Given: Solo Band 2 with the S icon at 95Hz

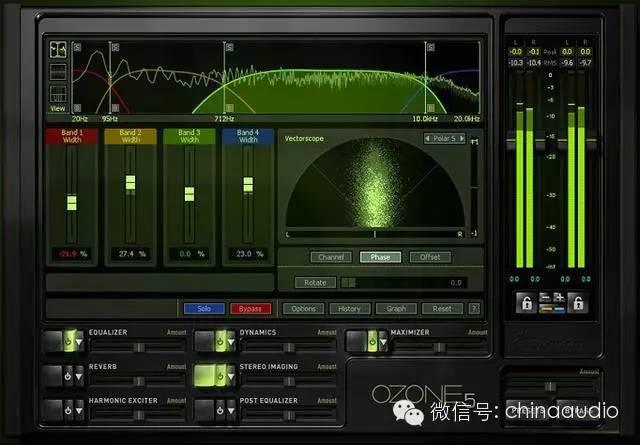Looking at the screenshot, I should [116, 47].
